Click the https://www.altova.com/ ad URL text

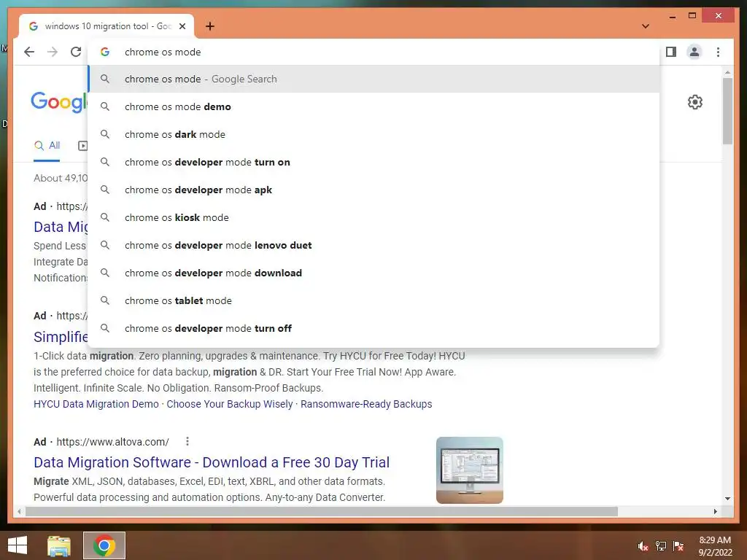tap(113, 442)
